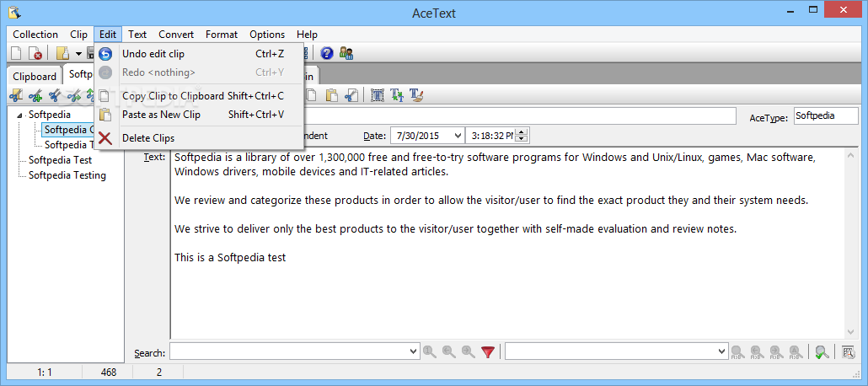This screenshot has height=386, width=868.
Task: Open the Convert menu
Action: coord(176,35)
